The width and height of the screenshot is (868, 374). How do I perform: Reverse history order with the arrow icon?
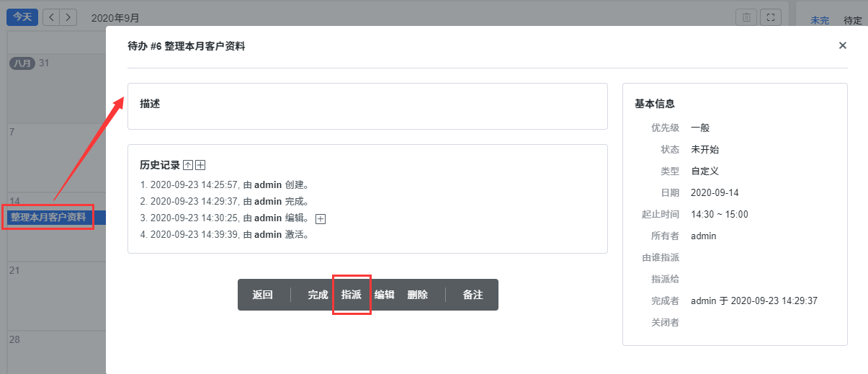(x=189, y=165)
